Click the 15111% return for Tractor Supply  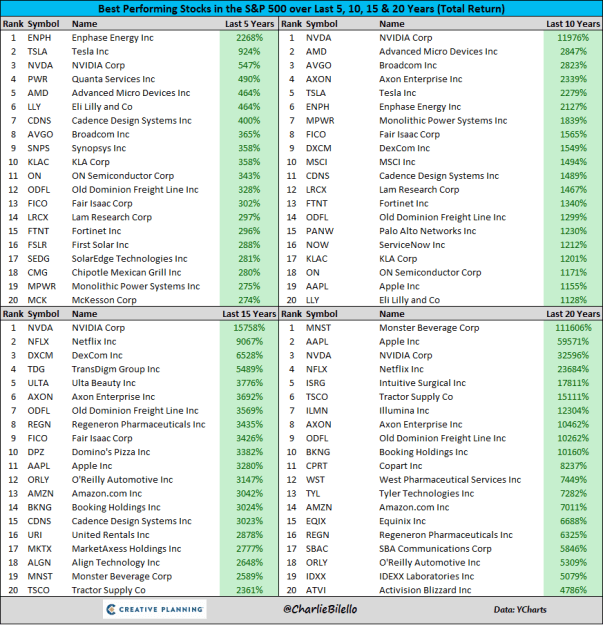573,397
